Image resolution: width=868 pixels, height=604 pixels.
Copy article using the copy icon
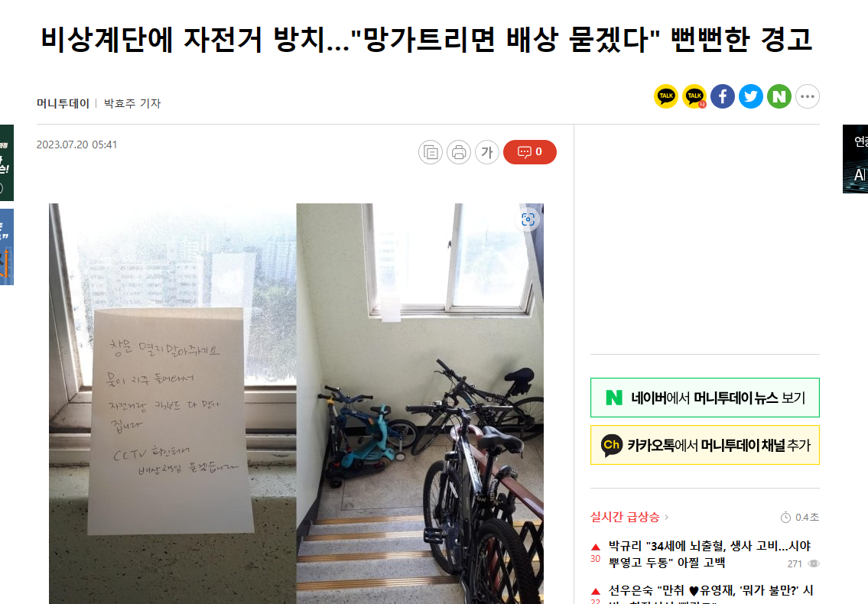click(430, 152)
